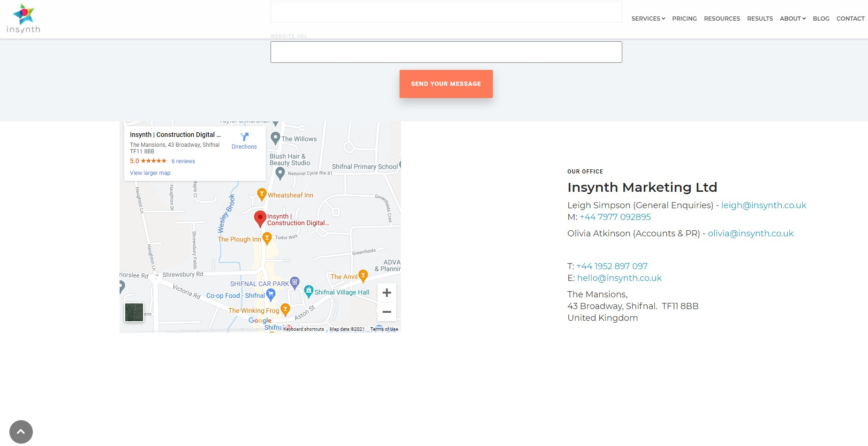Click the Directions icon on map card

(x=244, y=137)
